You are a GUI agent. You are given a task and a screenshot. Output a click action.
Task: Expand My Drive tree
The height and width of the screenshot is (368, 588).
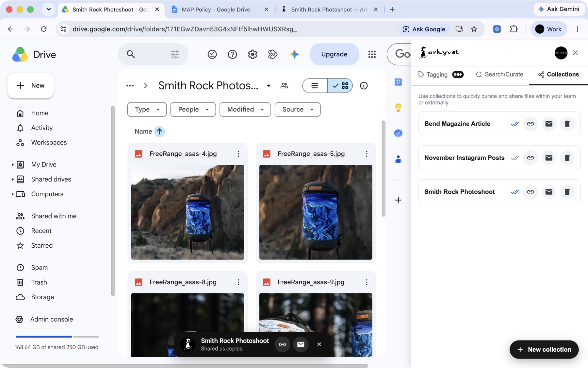13,165
